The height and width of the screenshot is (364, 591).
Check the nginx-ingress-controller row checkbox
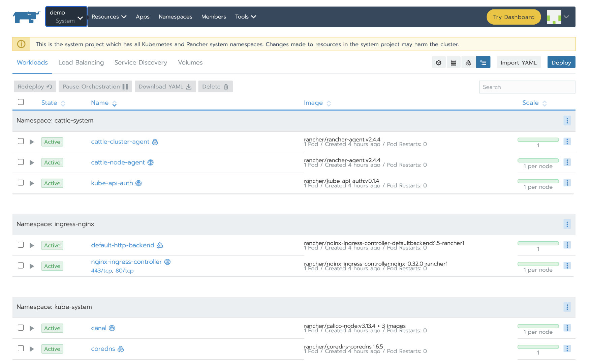[21, 265]
